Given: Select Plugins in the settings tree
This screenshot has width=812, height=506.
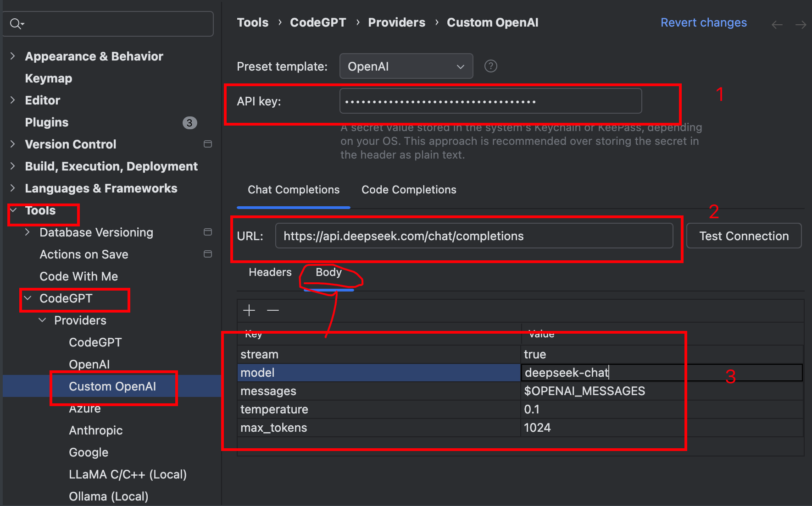Looking at the screenshot, I should pos(46,122).
